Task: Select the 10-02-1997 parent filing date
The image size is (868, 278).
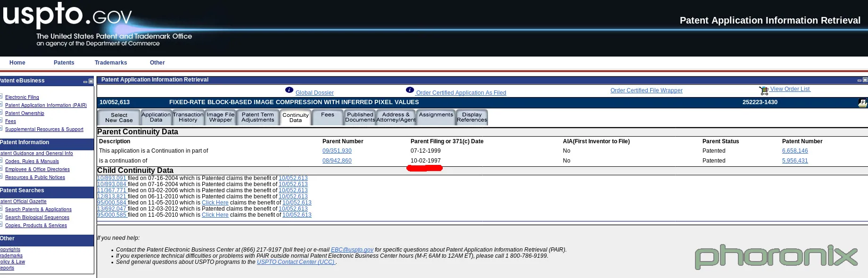Action: pyautogui.click(x=426, y=161)
